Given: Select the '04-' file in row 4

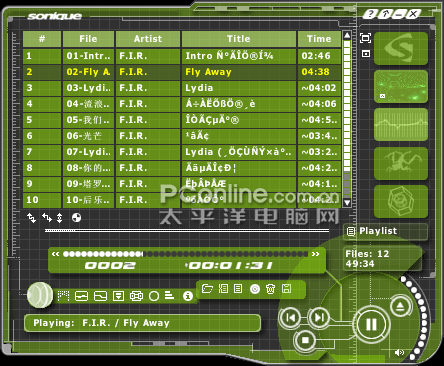Looking at the screenshot, I should click(x=88, y=104).
